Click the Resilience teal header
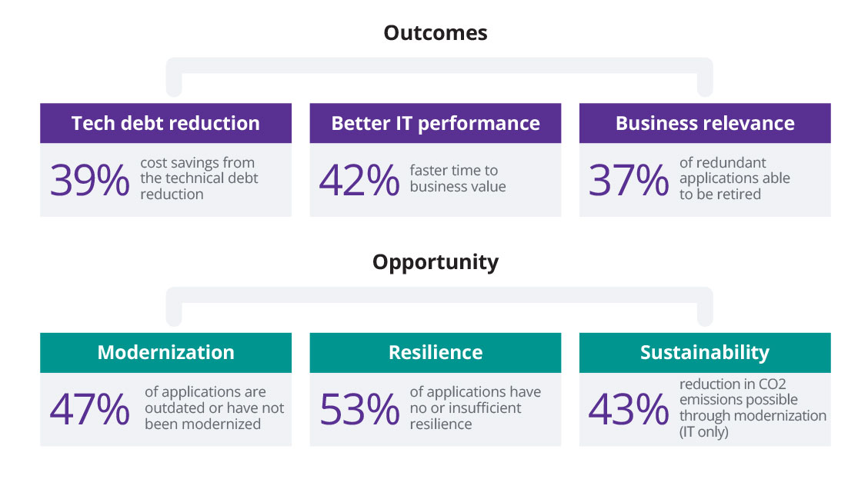 (435, 352)
